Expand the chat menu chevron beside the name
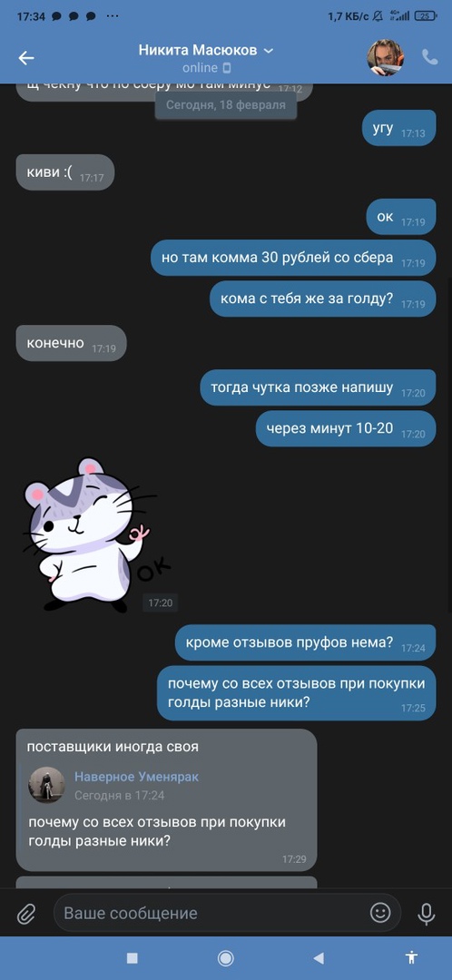Viewport: 452px width, 980px height. (269, 51)
